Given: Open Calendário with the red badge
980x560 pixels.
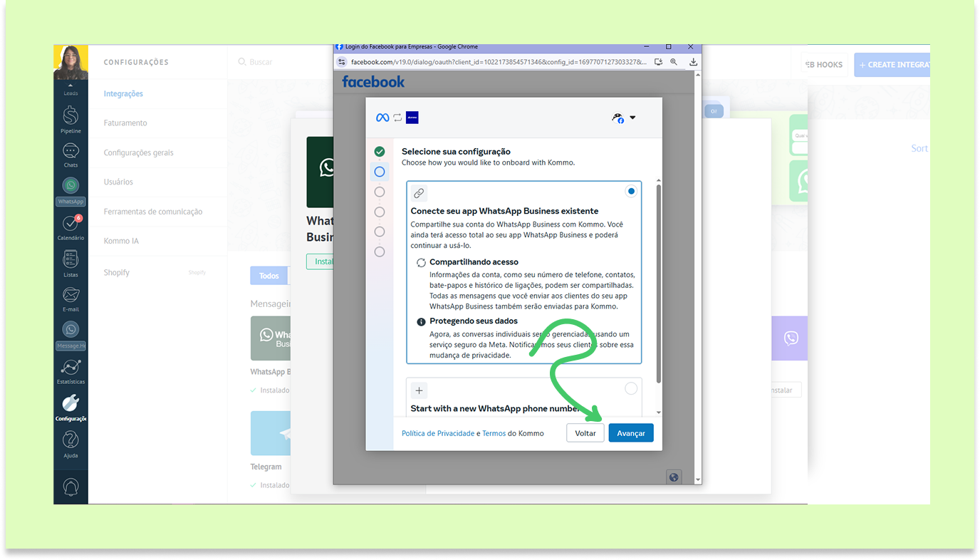Looking at the screenshot, I should (x=71, y=227).
